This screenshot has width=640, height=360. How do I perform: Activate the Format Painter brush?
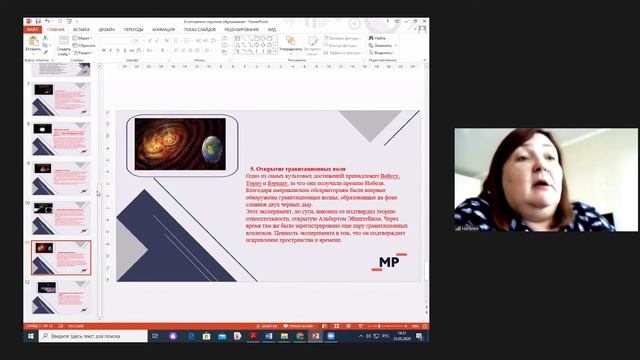point(45,52)
